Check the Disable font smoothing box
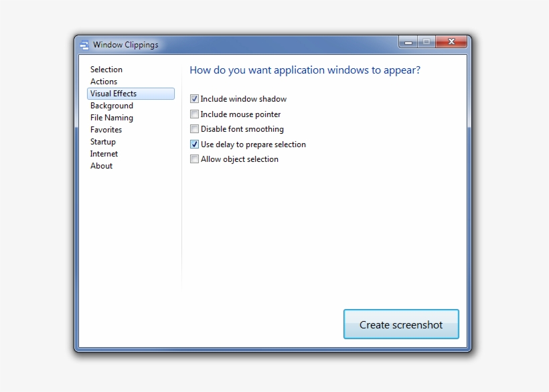This screenshot has height=392, width=549. tap(194, 129)
